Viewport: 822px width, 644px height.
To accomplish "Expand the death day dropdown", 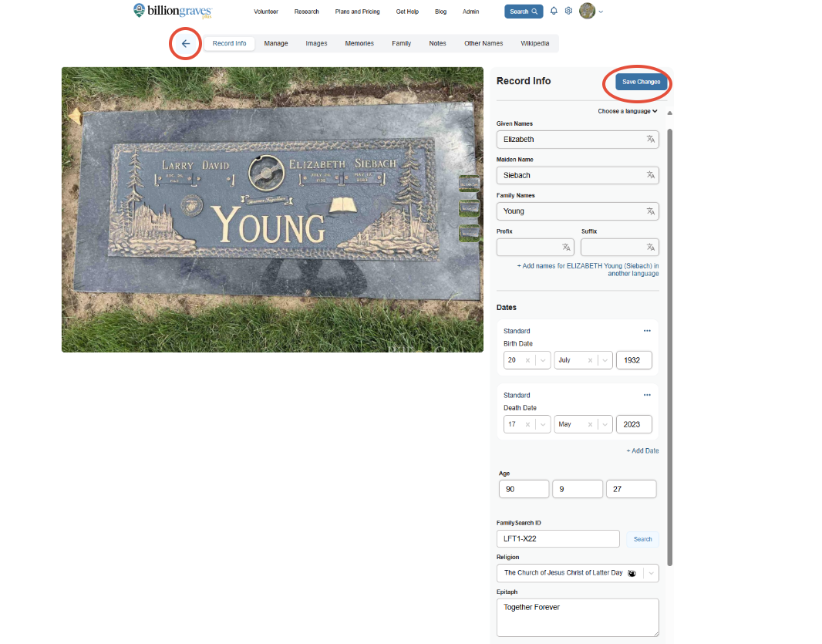I will click(x=543, y=424).
